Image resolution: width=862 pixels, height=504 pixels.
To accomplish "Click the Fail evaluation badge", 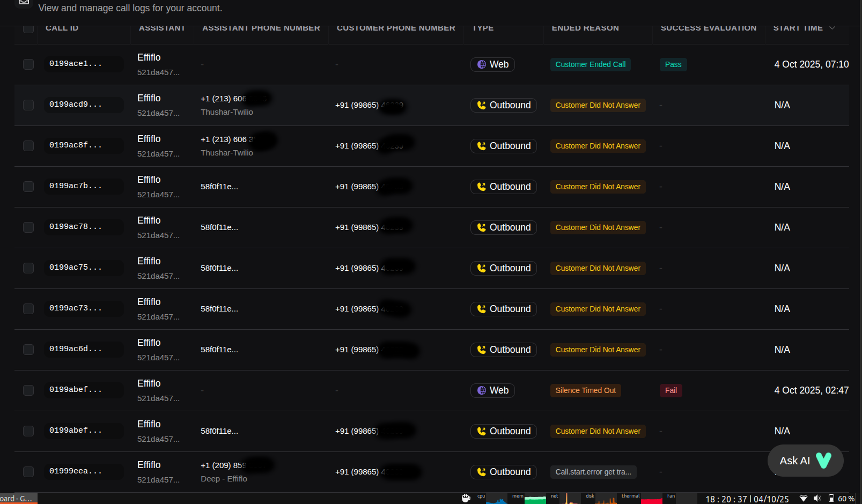I will coord(671,390).
